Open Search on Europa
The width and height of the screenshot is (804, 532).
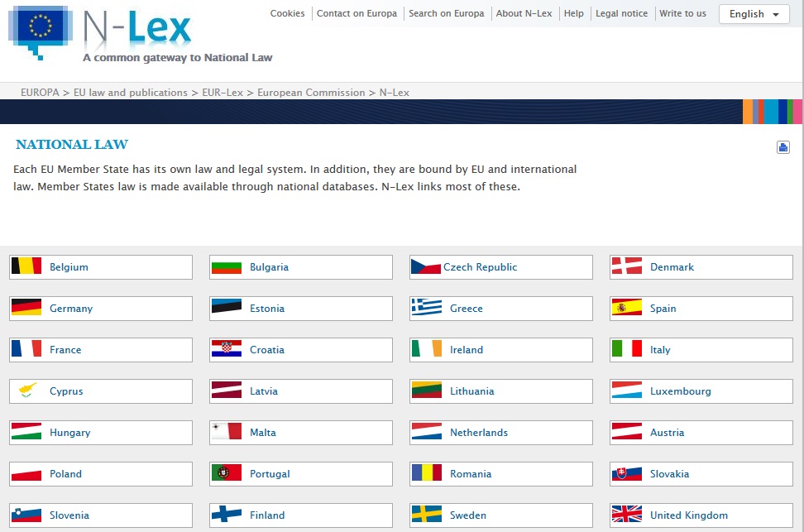point(446,13)
